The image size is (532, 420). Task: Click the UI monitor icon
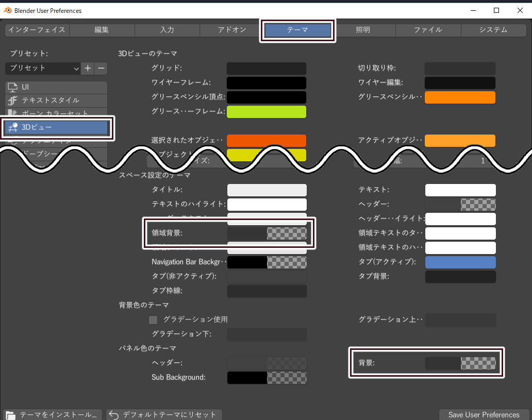tap(12, 87)
